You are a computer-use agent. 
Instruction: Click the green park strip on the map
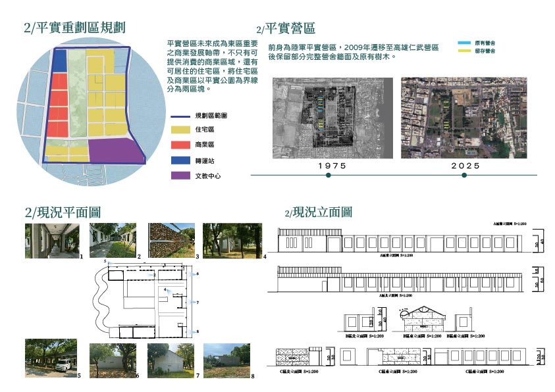coord(77,93)
